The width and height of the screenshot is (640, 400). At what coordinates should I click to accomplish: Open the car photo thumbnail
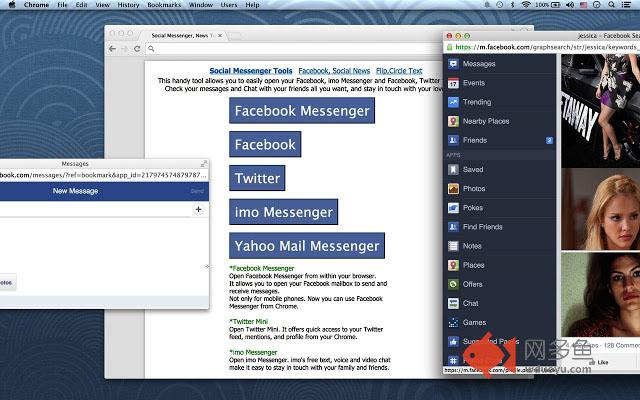click(x=600, y=110)
